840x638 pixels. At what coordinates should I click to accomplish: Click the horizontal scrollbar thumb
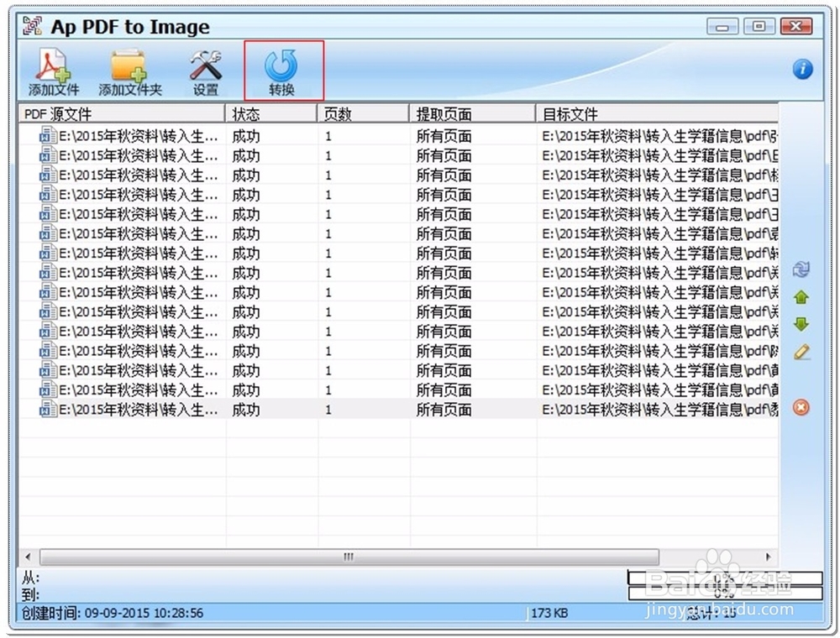tap(349, 557)
